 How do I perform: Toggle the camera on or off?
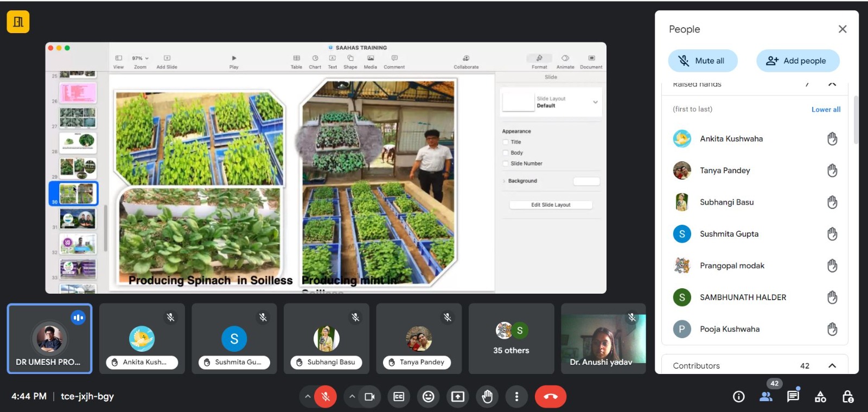click(x=369, y=397)
